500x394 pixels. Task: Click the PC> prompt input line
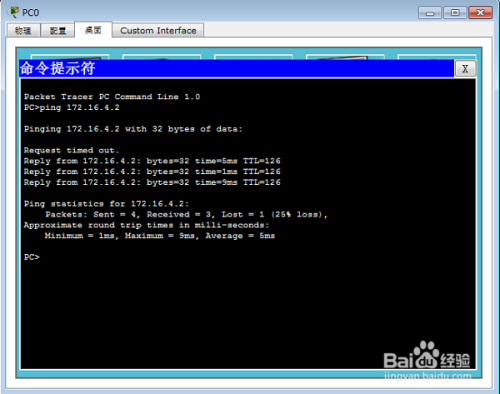(x=32, y=257)
